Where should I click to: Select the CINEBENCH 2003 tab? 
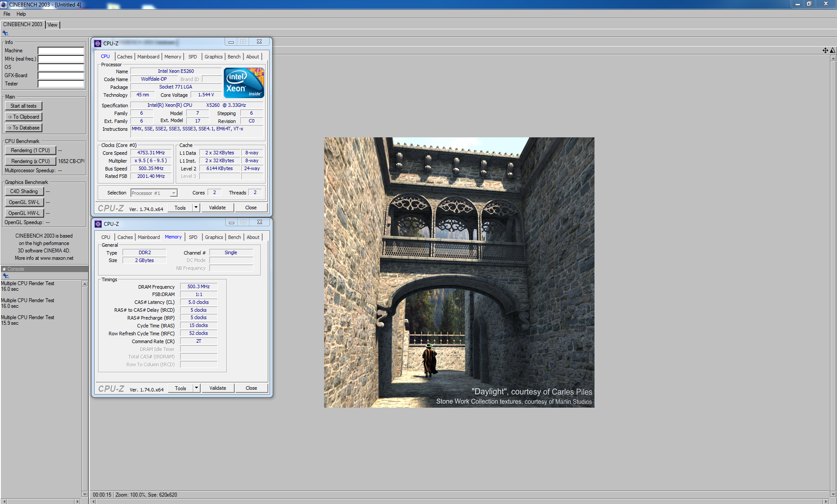tap(23, 24)
